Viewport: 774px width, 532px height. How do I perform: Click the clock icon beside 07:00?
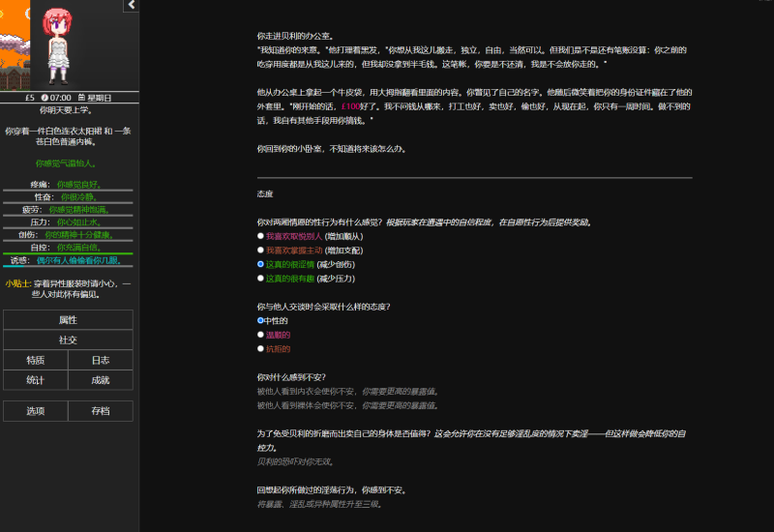(44, 98)
